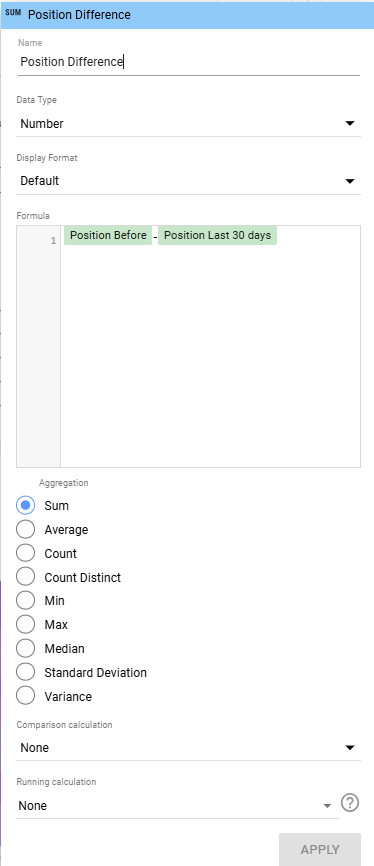Viewport: 374px width, 866px height.
Task: Click the APPLY button
Action: (x=320, y=849)
